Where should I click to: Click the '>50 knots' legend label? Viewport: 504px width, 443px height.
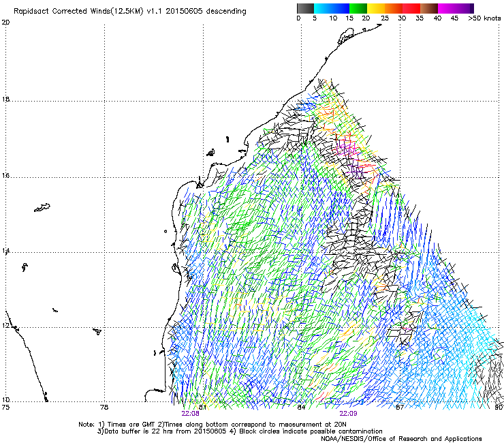click(484, 18)
